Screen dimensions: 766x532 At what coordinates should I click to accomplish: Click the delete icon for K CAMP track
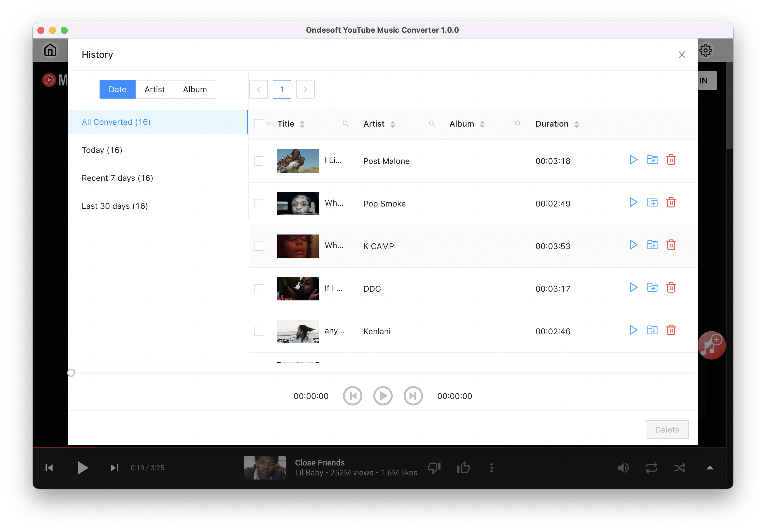(x=671, y=245)
